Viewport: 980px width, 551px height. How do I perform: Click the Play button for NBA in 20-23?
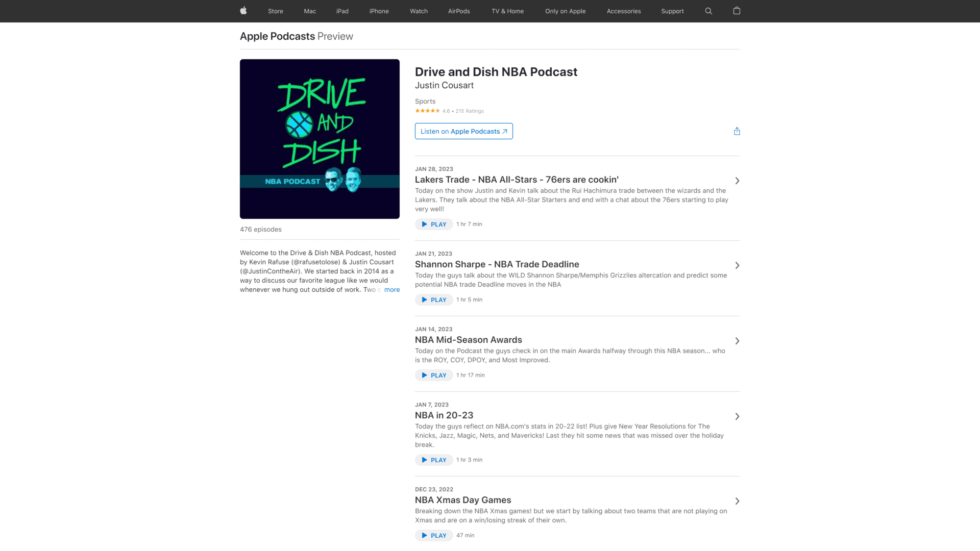[x=433, y=460]
